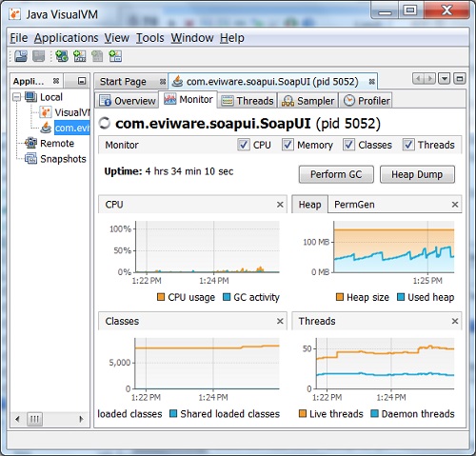The width and height of the screenshot is (476, 456).
Task: Click the Snapshots node icon
Action: coord(30,158)
